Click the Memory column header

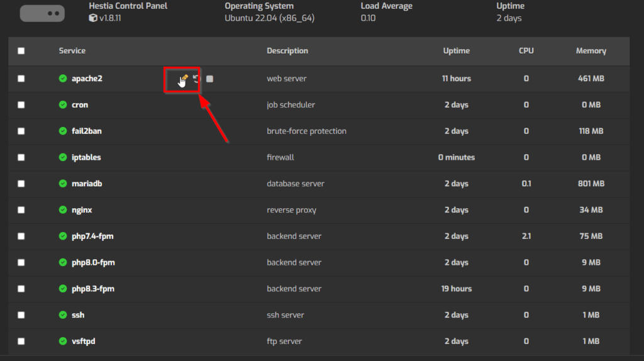591,51
